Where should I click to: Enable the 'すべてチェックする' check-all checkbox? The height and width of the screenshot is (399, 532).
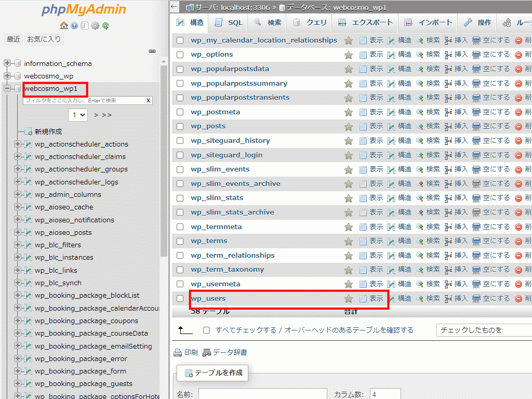coord(207,330)
